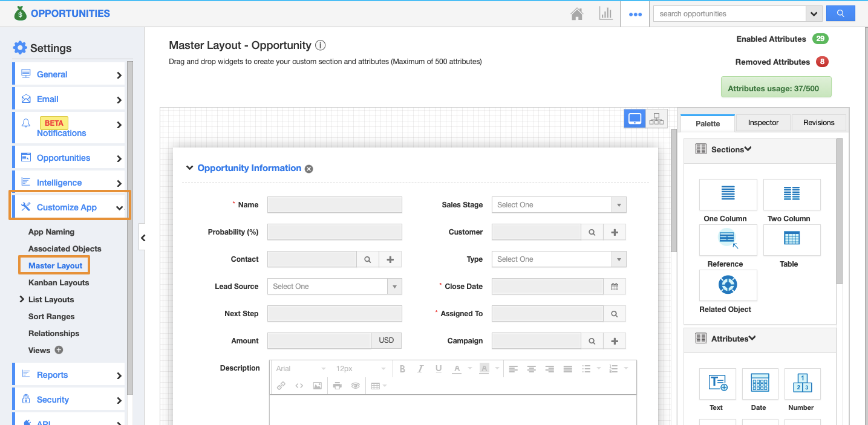This screenshot has width=868, height=425.
Task: Select the Table section widget
Action: 791,239
